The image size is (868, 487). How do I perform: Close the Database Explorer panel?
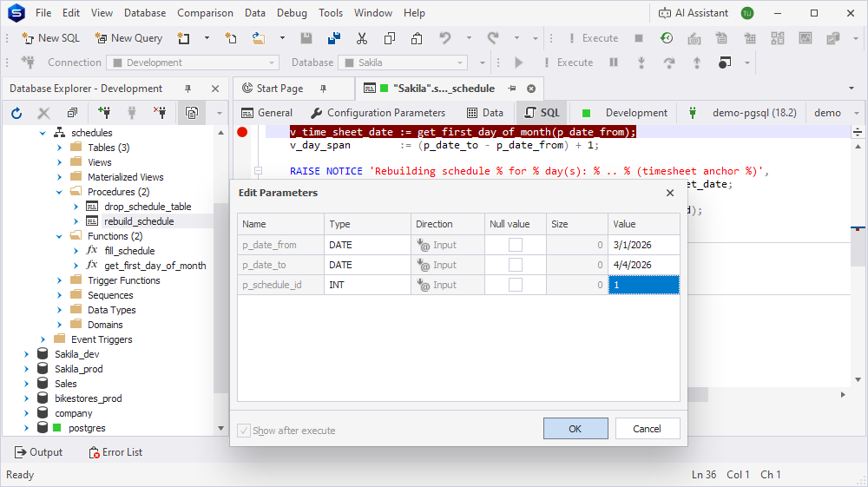[x=215, y=89]
